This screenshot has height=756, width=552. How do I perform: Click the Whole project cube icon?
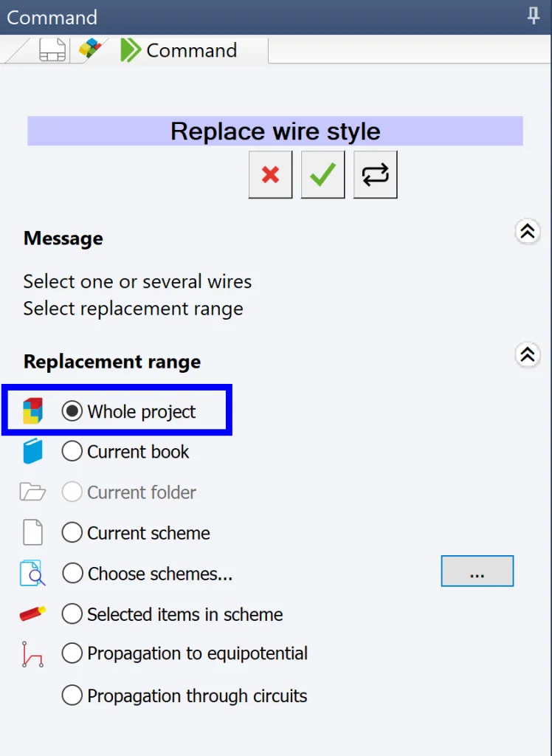coord(32,411)
